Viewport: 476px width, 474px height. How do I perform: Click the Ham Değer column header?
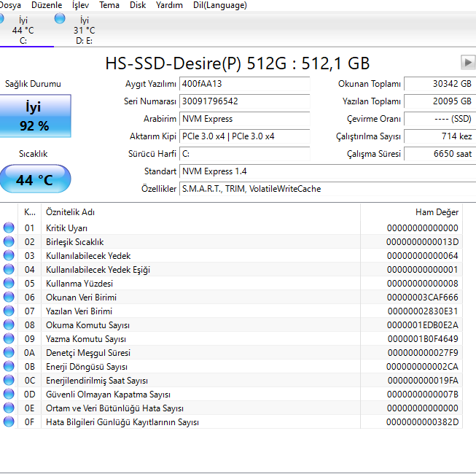(x=411, y=212)
